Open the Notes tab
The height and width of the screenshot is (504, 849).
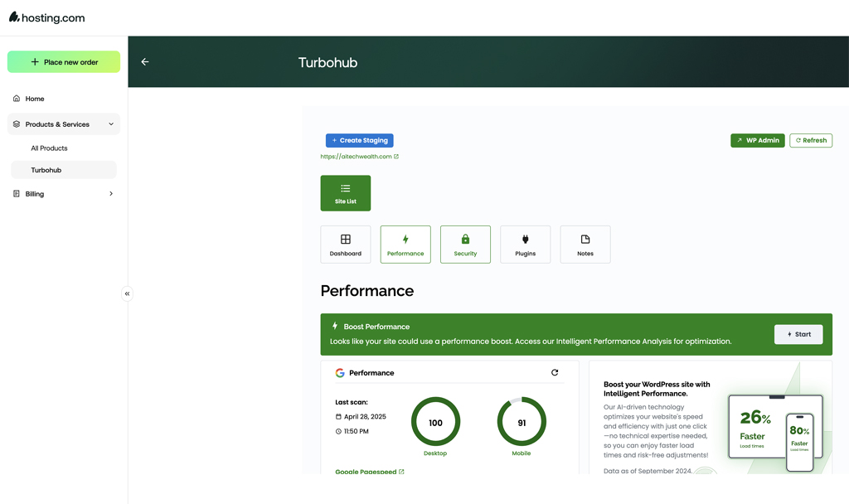point(585,245)
